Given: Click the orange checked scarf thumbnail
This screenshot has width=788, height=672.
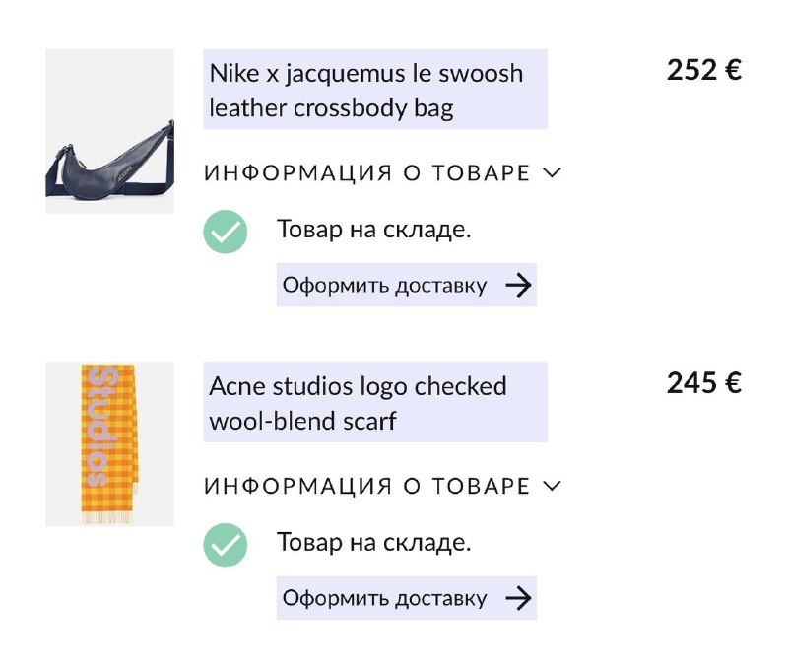Looking at the screenshot, I should [x=110, y=443].
